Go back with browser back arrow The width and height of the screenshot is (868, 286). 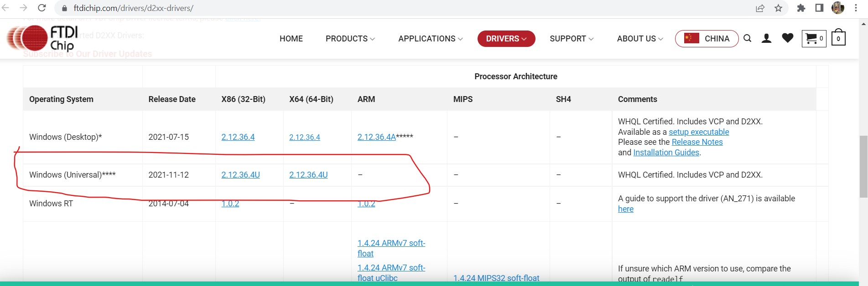[x=6, y=8]
